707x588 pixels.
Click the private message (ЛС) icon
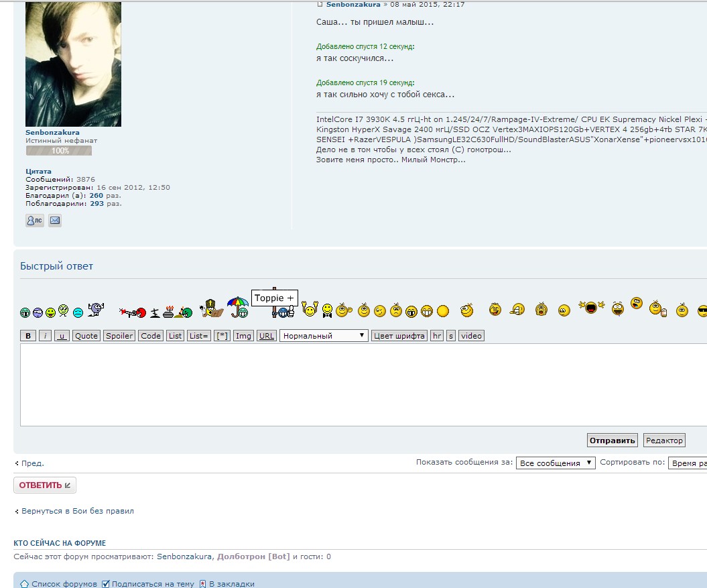(x=35, y=220)
